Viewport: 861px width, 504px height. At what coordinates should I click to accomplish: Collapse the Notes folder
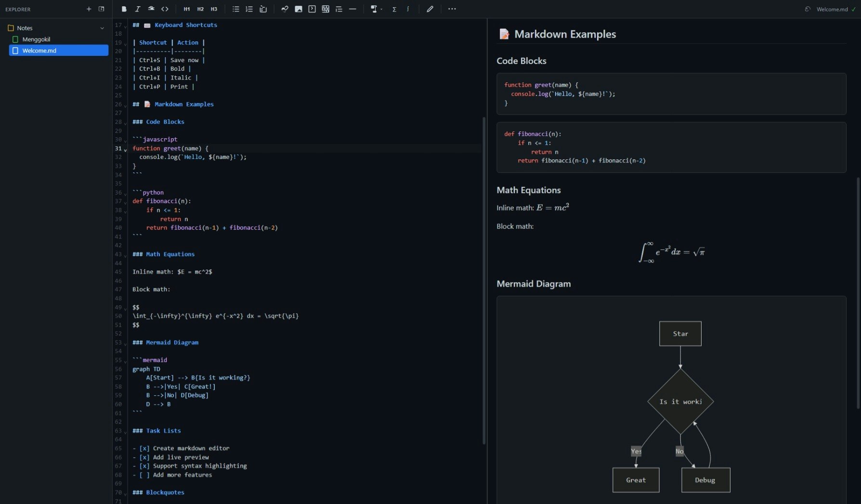click(102, 27)
